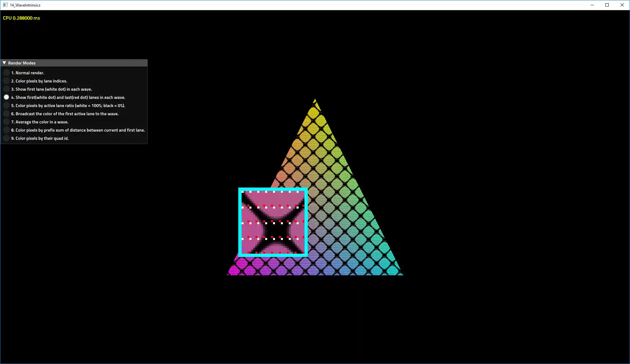Select mode showing first and last lanes per wave
This screenshot has width=630, height=364.
pos(6,97)
